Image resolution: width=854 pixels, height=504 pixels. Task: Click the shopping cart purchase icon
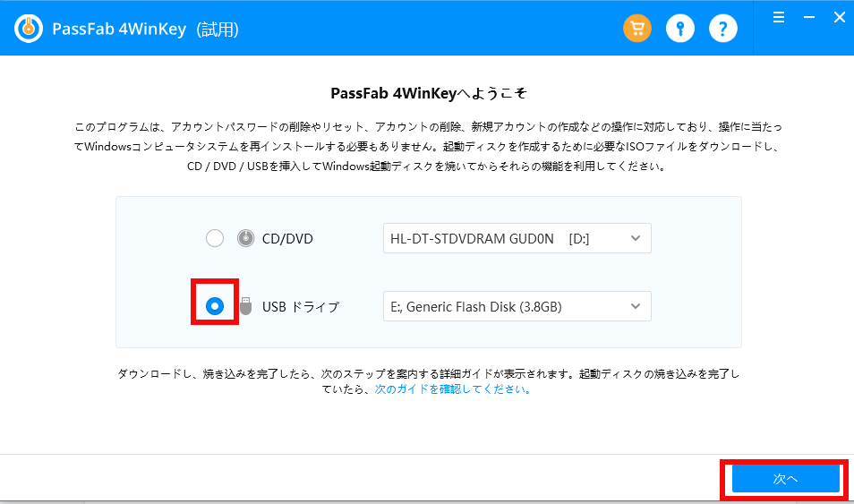click(x=637, y=29)
